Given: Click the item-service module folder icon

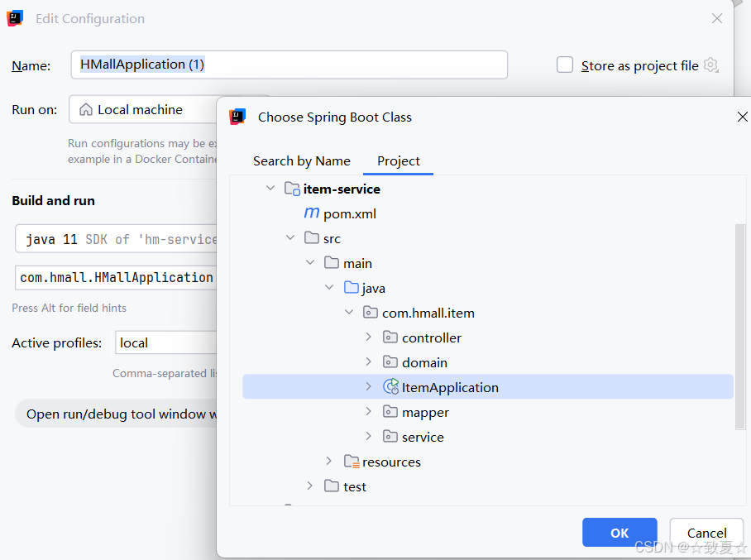Looking at the screenshot, I should point(292,189).
